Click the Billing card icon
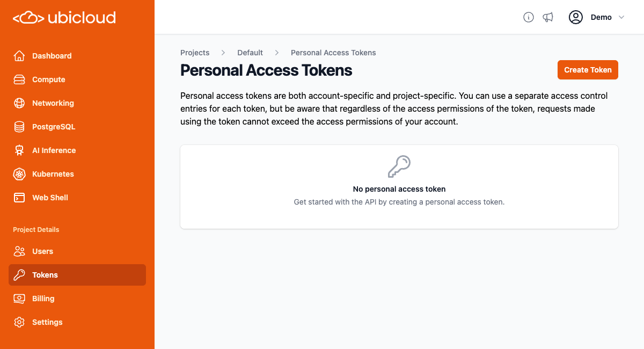The image size is (644, 349). 19,299
